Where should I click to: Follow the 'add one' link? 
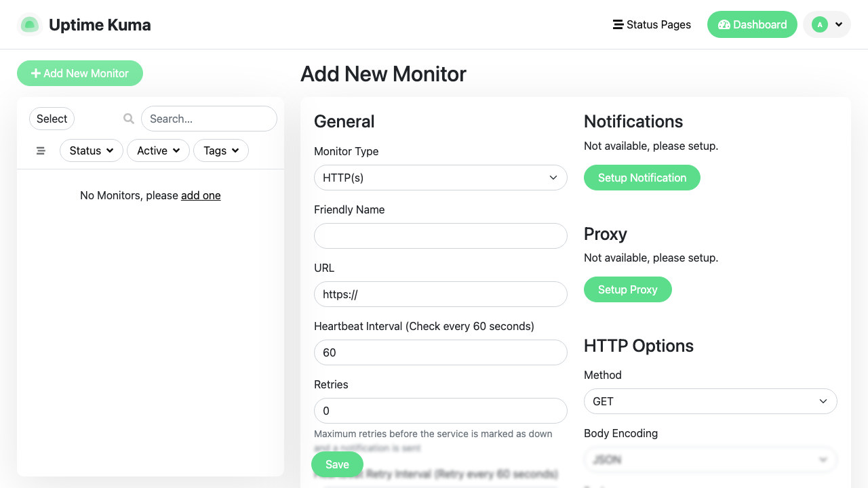pyautogui.click(x=201, y=195)
